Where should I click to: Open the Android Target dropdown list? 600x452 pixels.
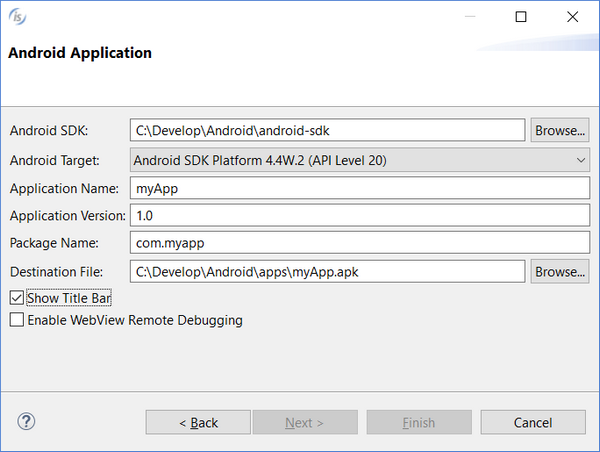coord(360,159)
